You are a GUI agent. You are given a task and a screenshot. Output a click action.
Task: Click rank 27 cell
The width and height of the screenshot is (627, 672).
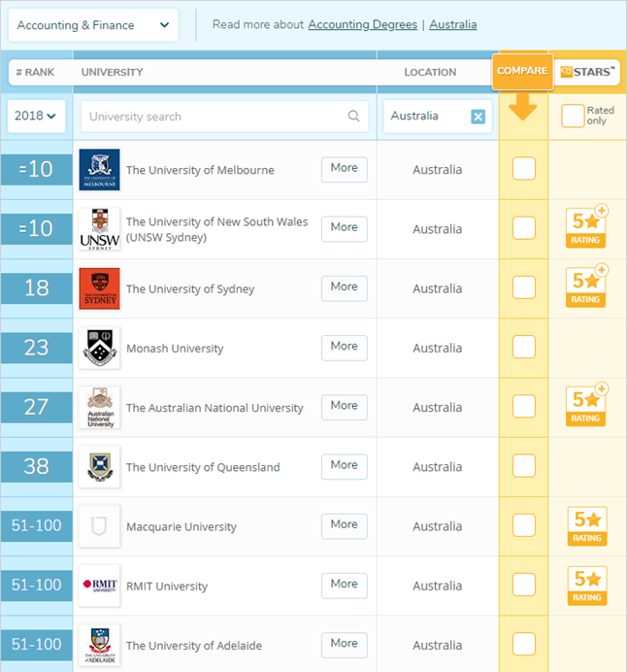tap(37, 408)
